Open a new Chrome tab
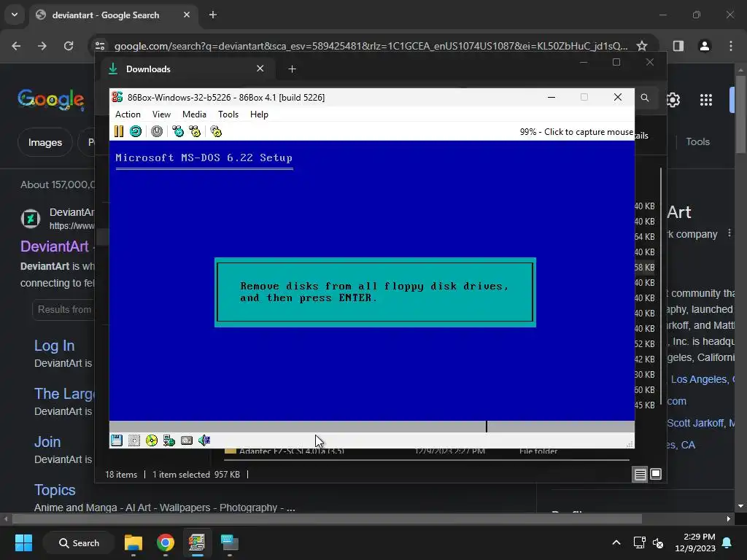This screenshot has width=747, height=560. (x=213, y=15)
